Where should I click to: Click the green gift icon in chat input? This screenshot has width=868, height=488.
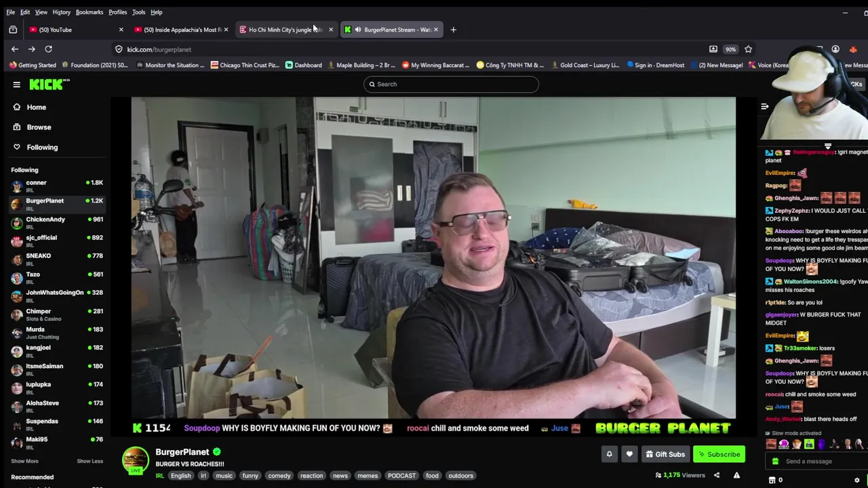(x=775, y=461)
